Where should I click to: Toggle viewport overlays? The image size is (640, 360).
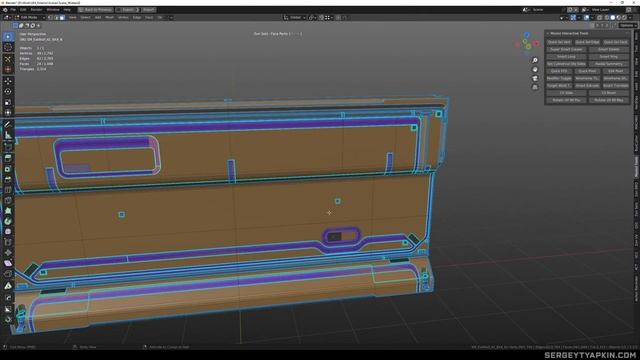coord(586,18)
